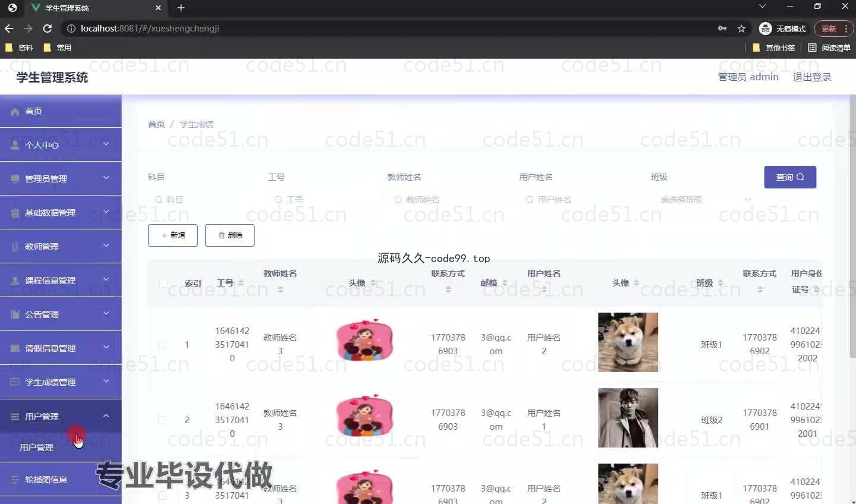Open the 资料 bookmarks folder
Image resolution: width=856 pixels, height=504 pixels.
point(19,48)
